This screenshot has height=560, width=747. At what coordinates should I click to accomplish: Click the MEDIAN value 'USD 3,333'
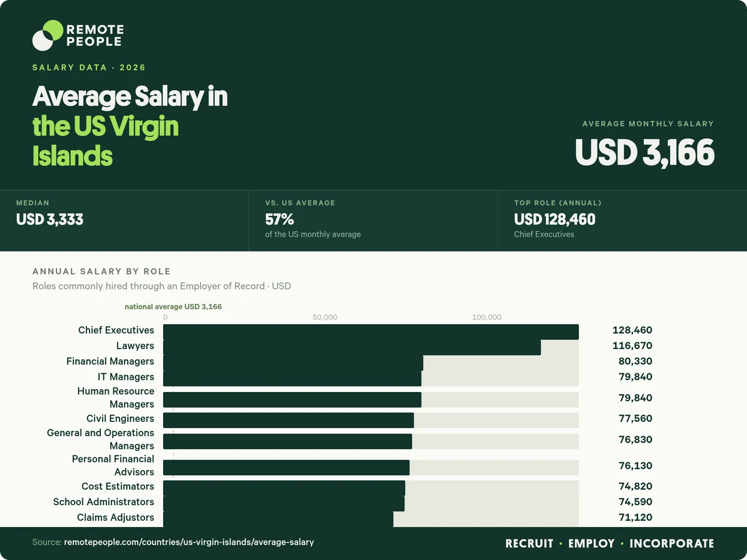50,220
